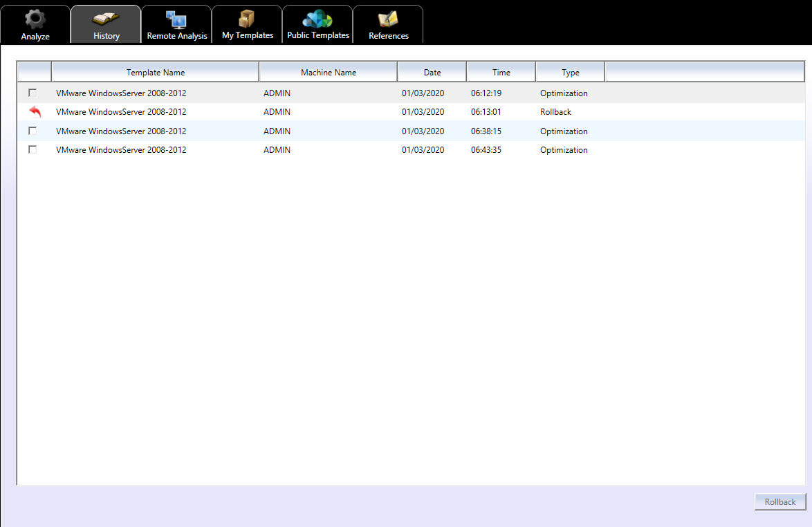This screenshot has height=527, width=812.
Task: Click the References notepad icon
Action: (x=388, y=19)
